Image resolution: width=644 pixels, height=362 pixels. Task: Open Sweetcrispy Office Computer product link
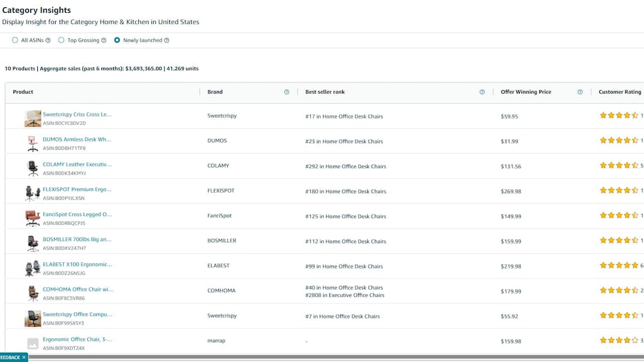click(77, 315)
